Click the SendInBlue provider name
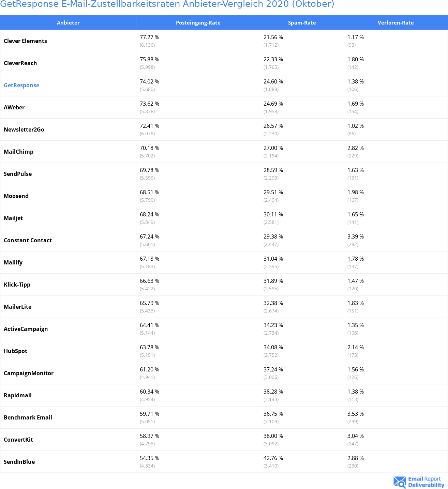Image resolution: width=448 pixels, height=489 pixels. click(x=19, y=462)
